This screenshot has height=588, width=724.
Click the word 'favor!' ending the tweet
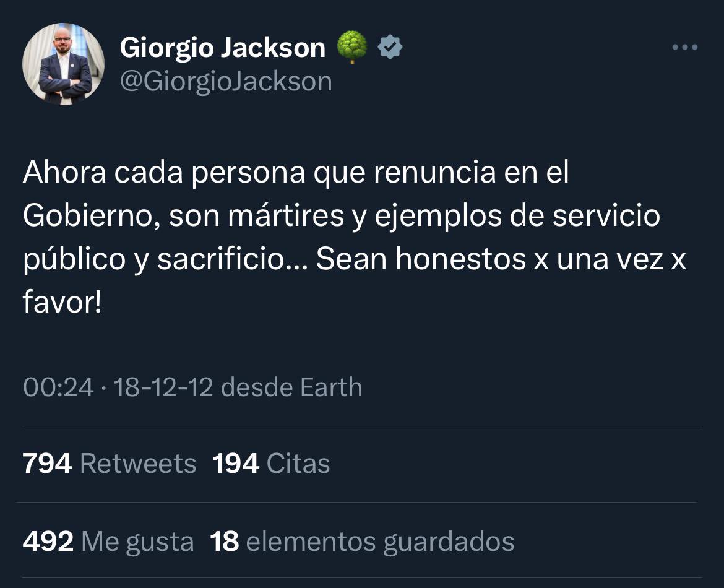click(62, 302)
